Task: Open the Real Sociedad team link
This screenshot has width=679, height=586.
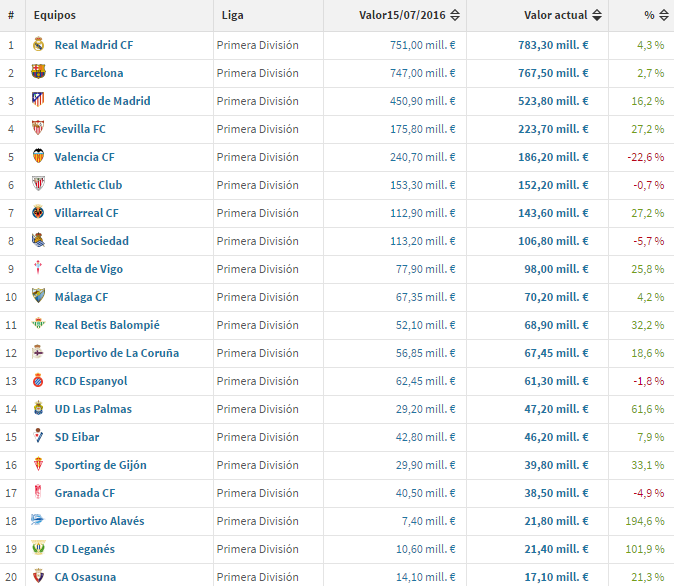Action: click(92, 241)
